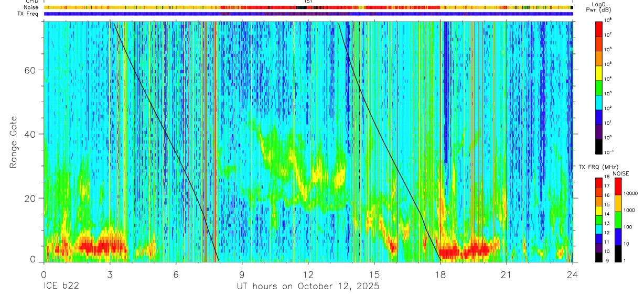Click the NOISE legend title

click(x=621, y=173)
